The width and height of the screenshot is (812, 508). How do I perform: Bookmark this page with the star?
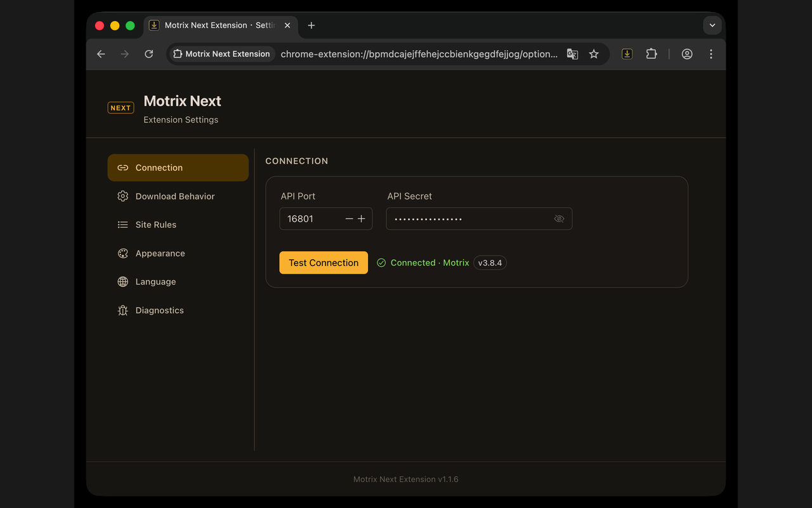point(594,54)
